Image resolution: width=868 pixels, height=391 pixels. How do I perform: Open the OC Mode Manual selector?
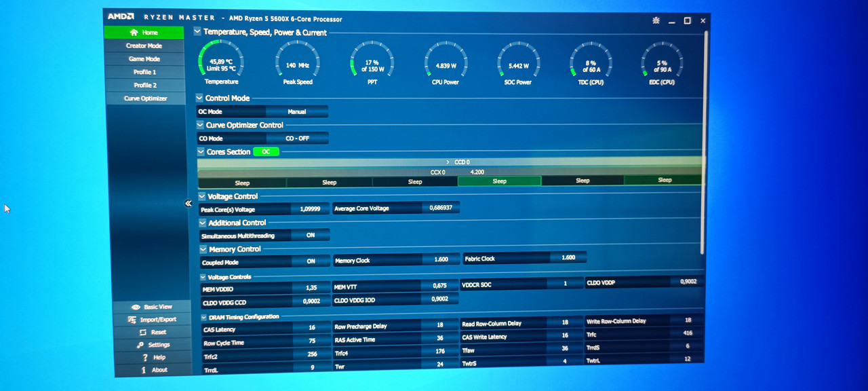click(x=297, y=111)
